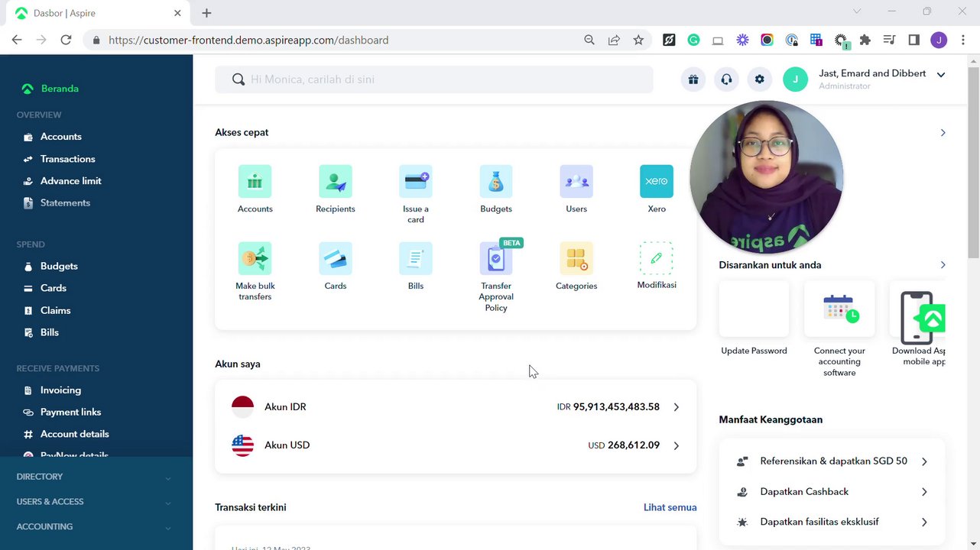Open the Recipients quick access icon

(x=335, y=181)
